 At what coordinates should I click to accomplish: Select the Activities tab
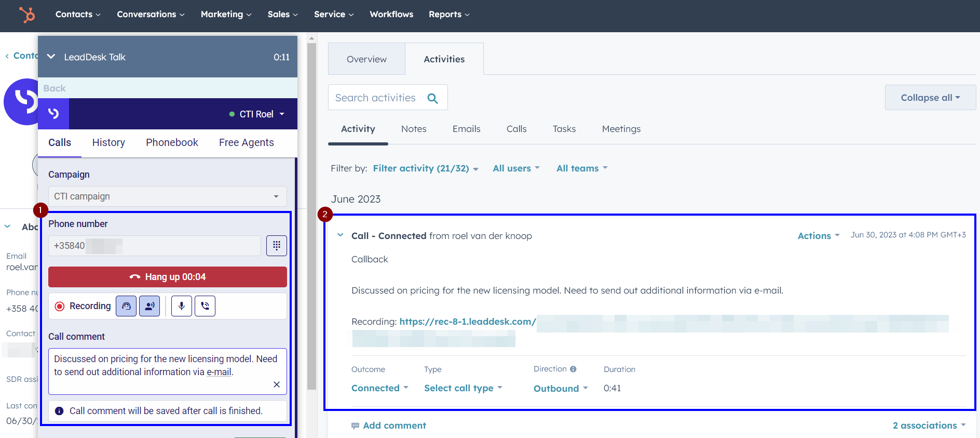point(444,59)
